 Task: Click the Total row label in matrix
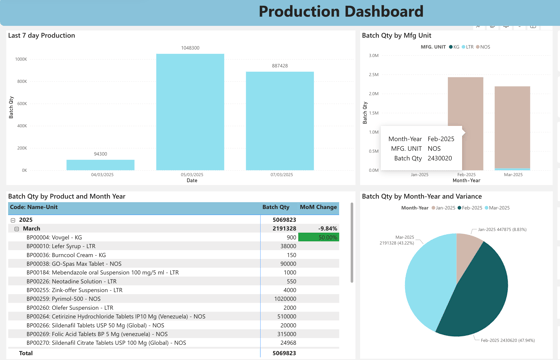click(x=26, y=353)
